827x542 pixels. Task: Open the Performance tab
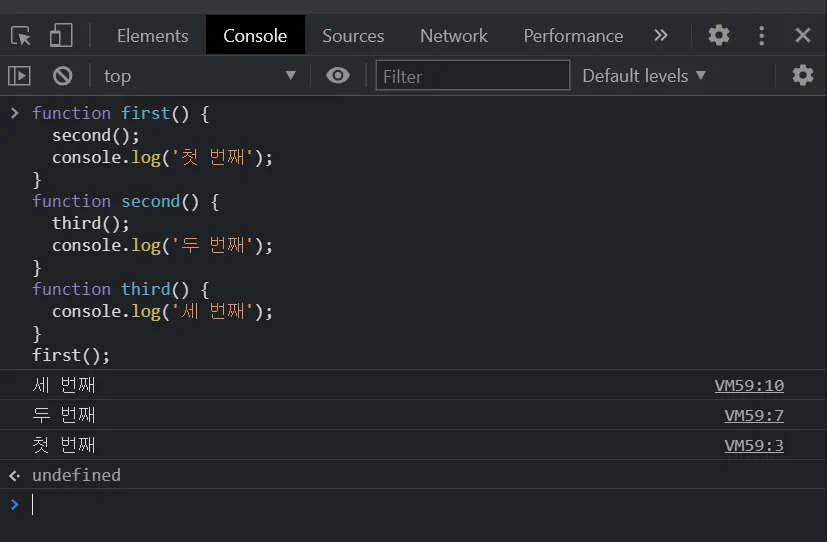click(x=573, y=36)
